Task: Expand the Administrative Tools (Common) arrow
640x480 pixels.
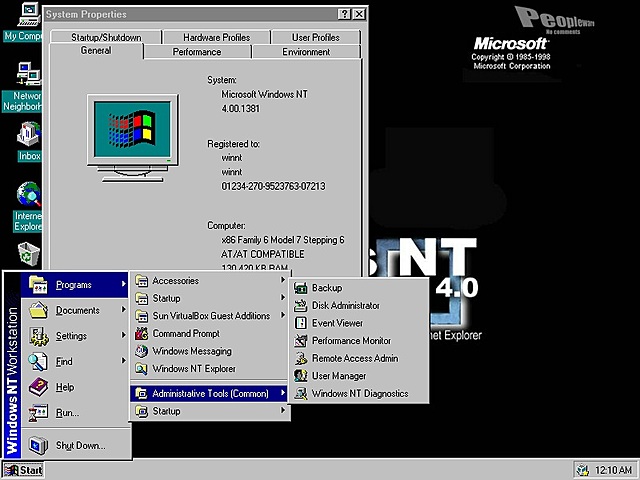Action: tap(282, 393)
